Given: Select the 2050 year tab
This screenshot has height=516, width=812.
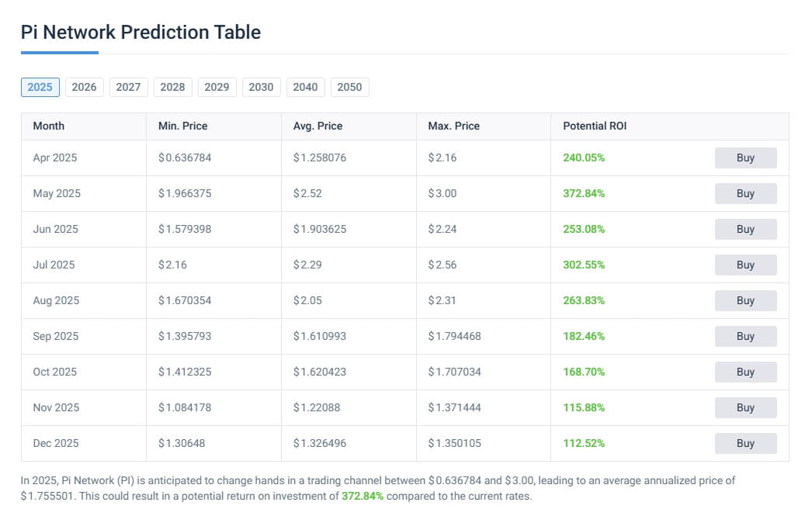Looking at the screenshot, I should tap(349, 87).
